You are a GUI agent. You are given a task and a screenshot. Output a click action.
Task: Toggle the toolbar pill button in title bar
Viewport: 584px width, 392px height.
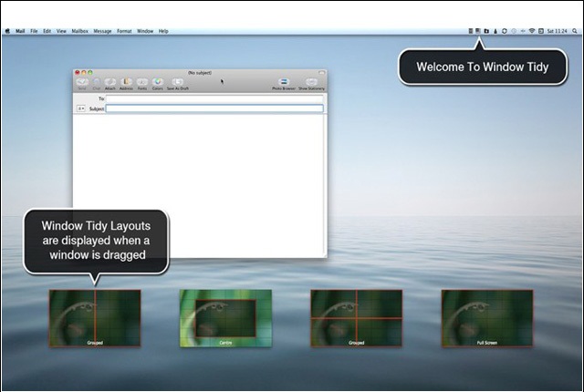(x=322, y=73)
